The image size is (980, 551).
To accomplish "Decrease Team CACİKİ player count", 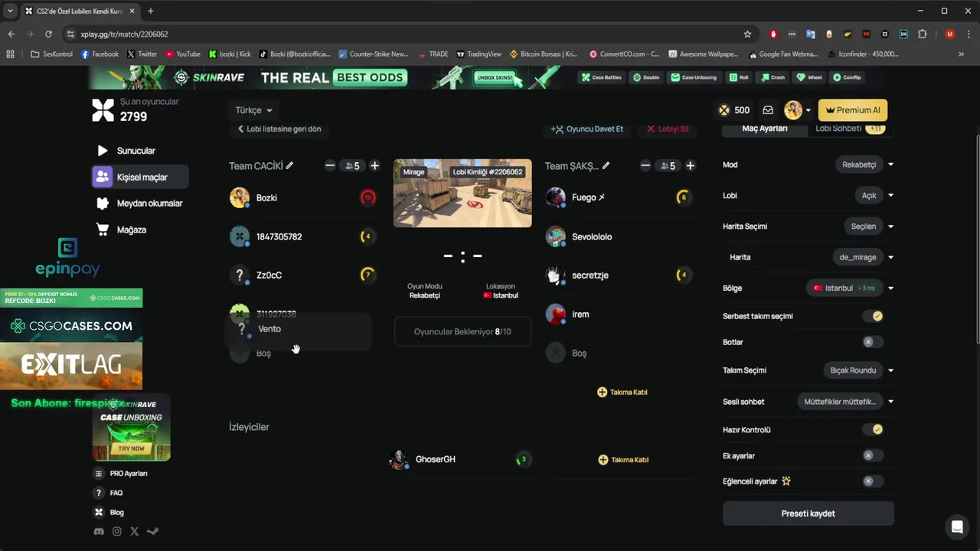I will [330, 165].
